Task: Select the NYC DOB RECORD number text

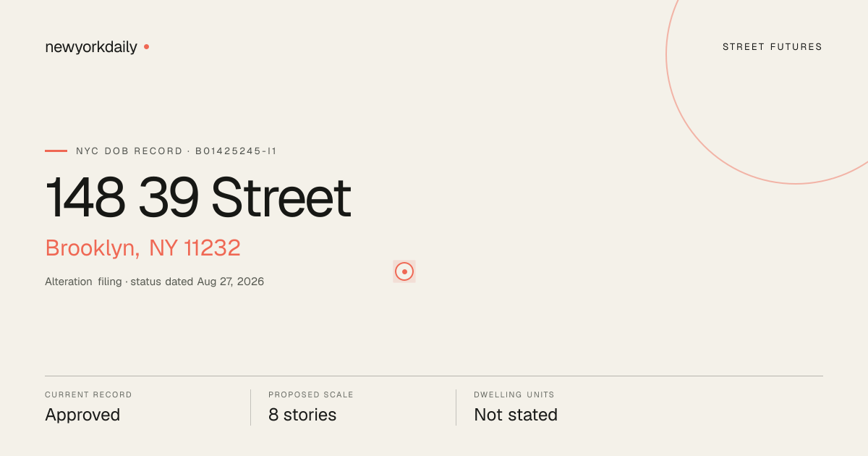Action: pos(176,151)
